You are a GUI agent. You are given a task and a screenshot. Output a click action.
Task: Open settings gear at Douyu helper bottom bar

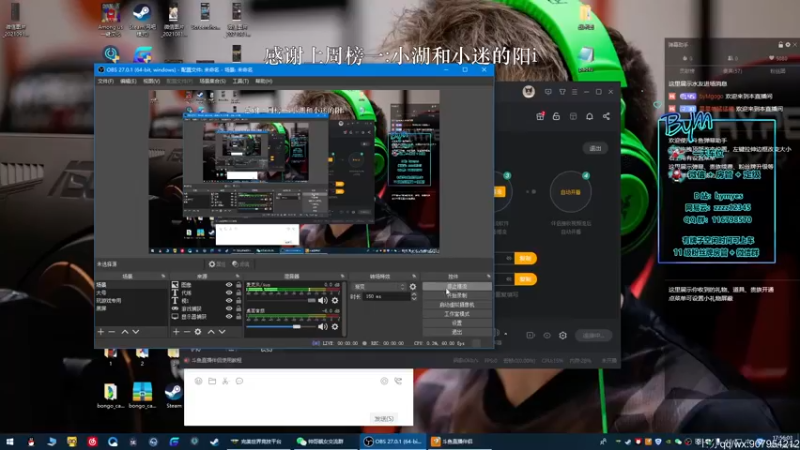(x=563, y=335)
